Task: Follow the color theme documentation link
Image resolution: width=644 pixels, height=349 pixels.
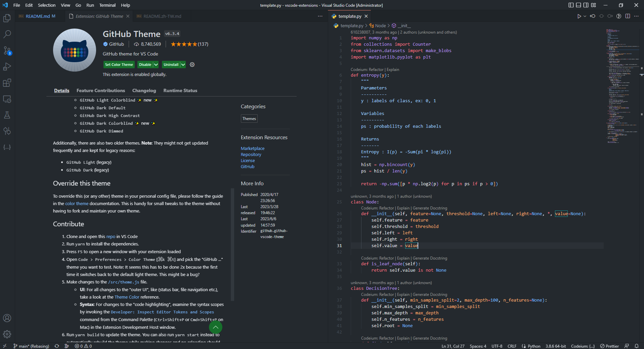Action: (77, 203)
